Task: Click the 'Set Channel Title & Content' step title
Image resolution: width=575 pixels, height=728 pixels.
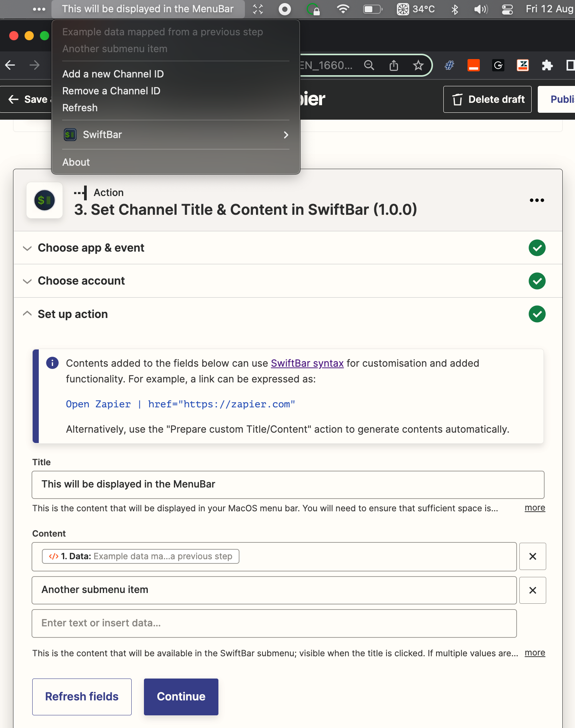Action: click(246, 210)
